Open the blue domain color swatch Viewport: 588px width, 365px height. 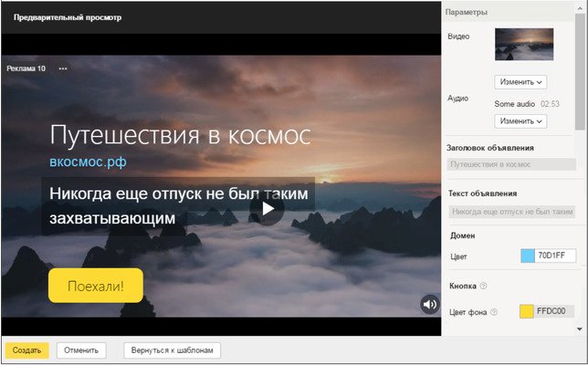pyautogui.click(x=527, y=256)
